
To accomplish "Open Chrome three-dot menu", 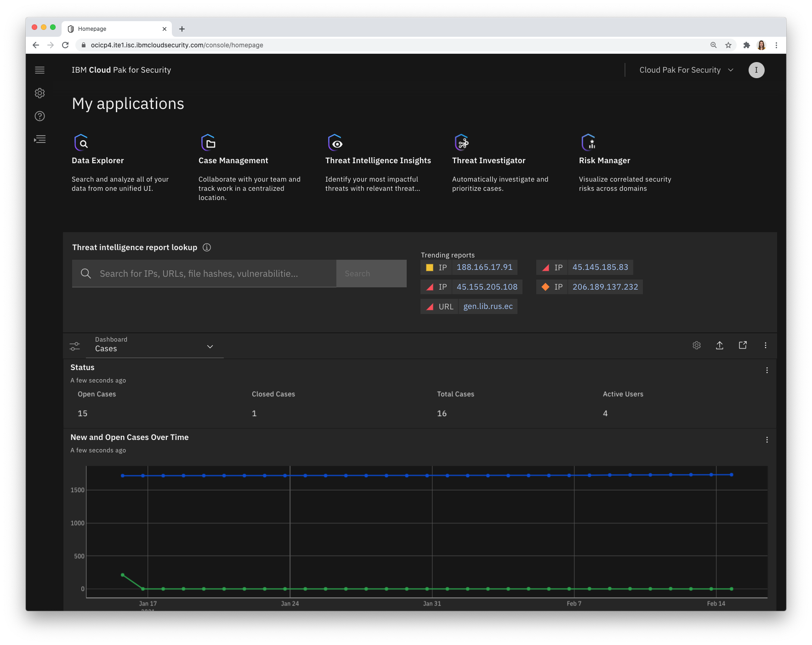I will (x=776, y=45).
